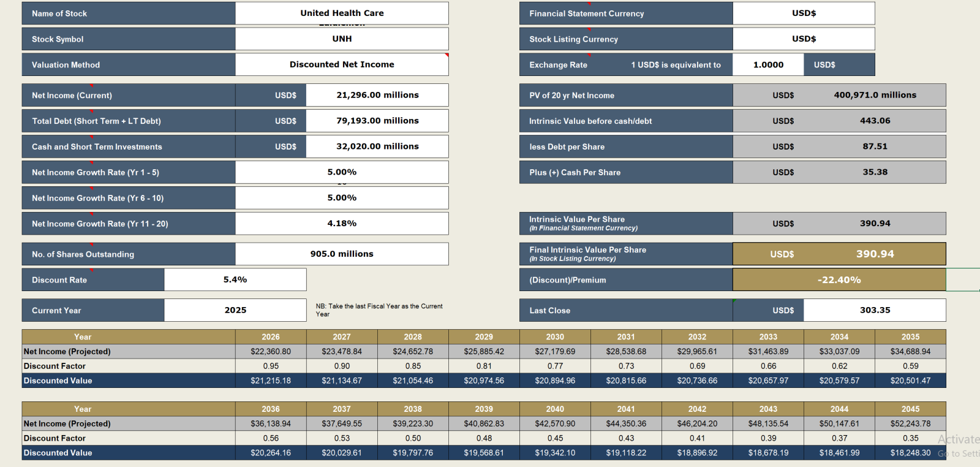The width and height of the screenshot is (980, 467).
Task: Click the 905.0 millions shares cell
Action: (x=342, y=254)
